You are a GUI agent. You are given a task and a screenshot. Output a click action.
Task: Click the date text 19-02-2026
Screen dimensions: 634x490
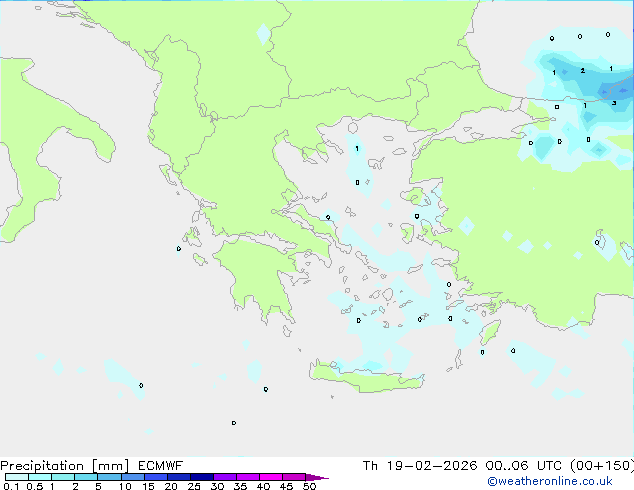431,466
